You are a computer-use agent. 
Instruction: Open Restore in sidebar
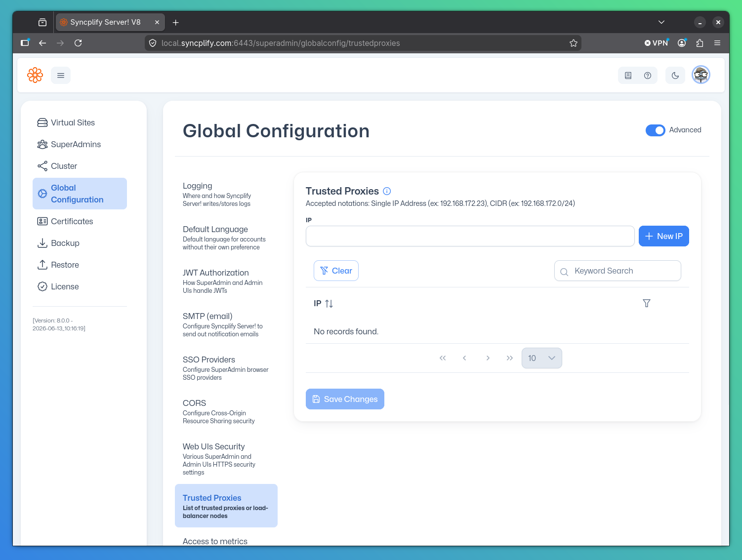pyautogui.click(x=80, y=265)
